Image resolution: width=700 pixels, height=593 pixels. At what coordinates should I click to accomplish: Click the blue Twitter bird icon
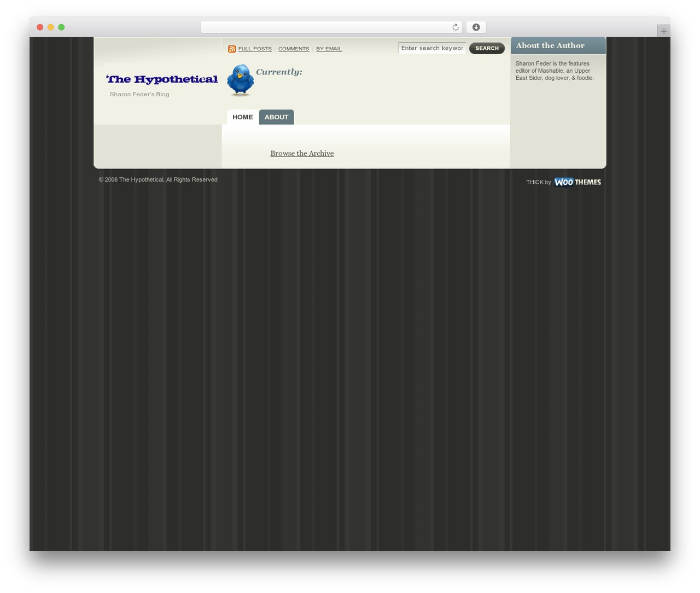click(x=241, y=80)
